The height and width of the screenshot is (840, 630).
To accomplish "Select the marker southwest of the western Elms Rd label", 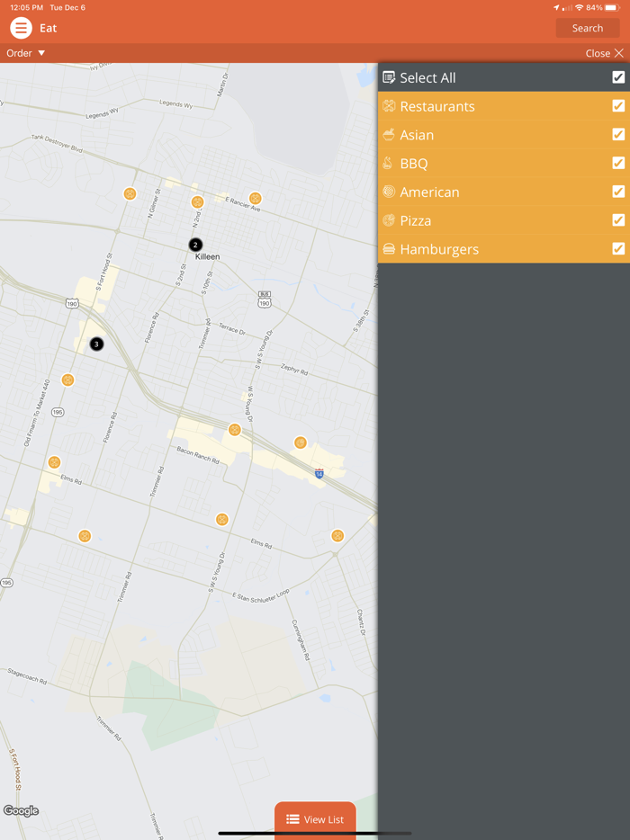I will pos(85,536).
